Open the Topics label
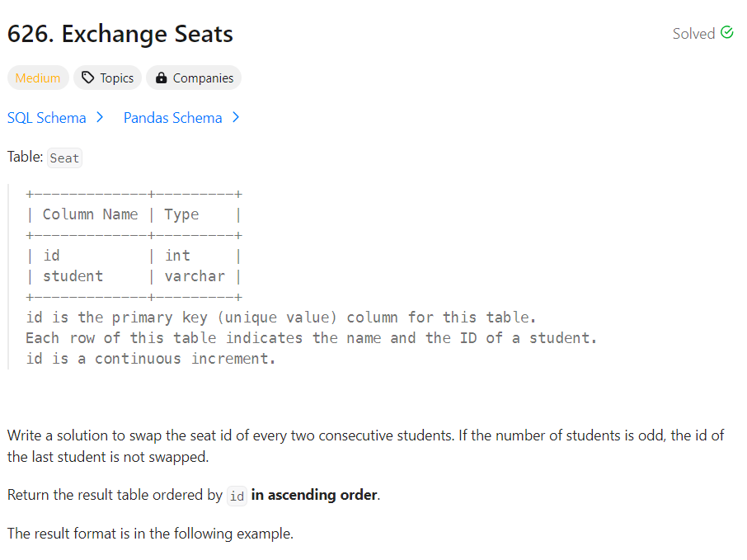Viewport: 747px width, 560px height. (x=116, y=78)
